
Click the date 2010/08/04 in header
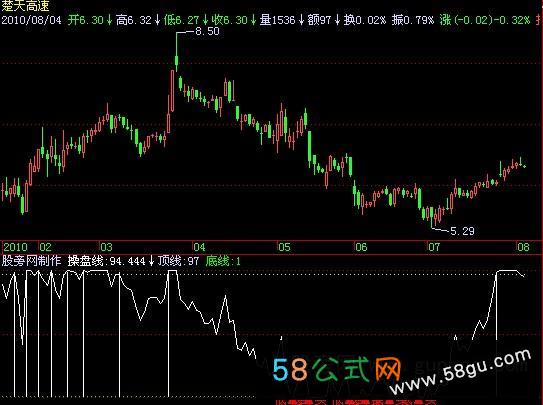coord(32,20)
